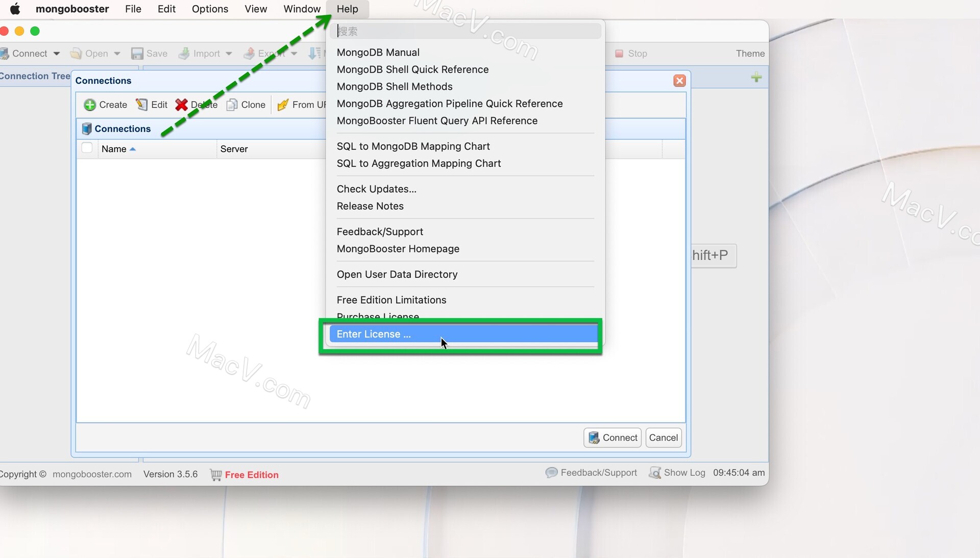Click Check Updates menu option
This screenshot has width=980, height=558.
[377, 188]
